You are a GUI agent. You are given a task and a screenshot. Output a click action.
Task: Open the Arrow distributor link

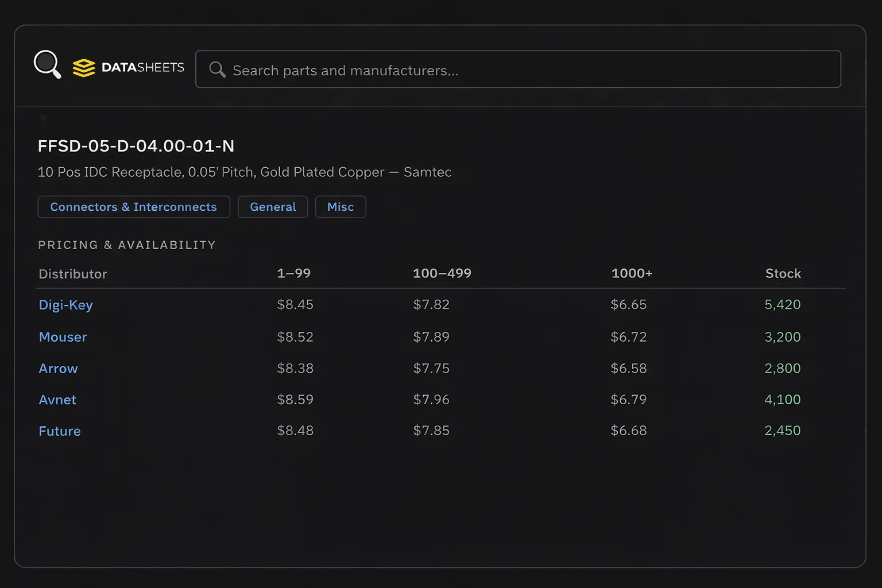(58, 369)
